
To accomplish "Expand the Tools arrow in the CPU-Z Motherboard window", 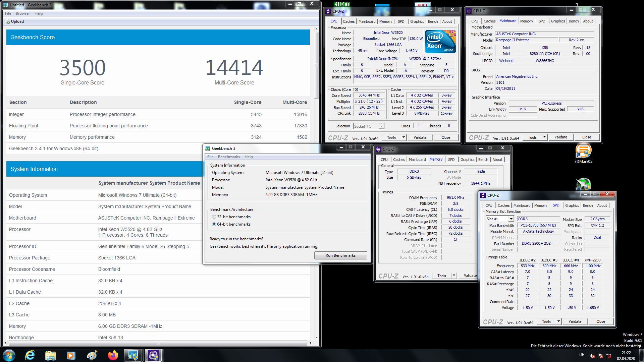I will [x=544, y=137].
